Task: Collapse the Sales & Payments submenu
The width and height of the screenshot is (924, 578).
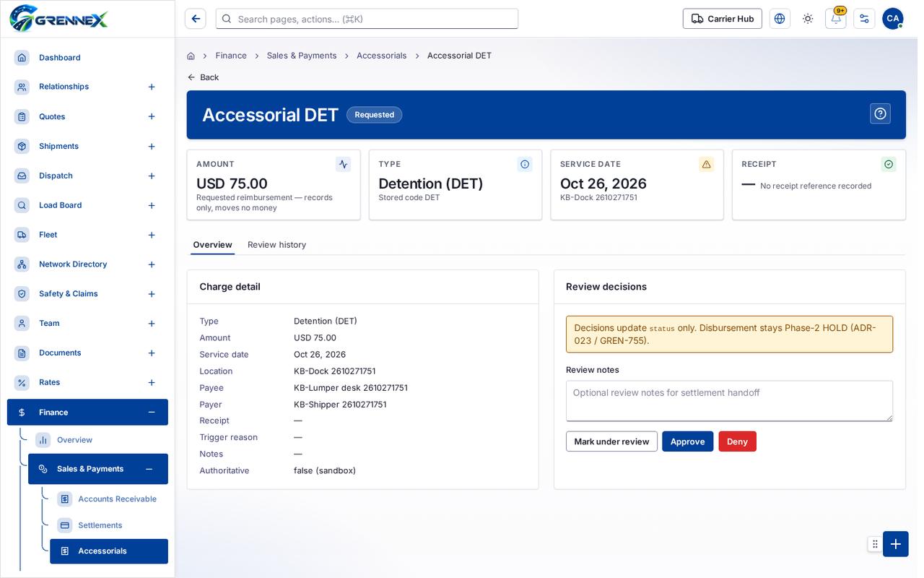Action: [x=149, y=469]
